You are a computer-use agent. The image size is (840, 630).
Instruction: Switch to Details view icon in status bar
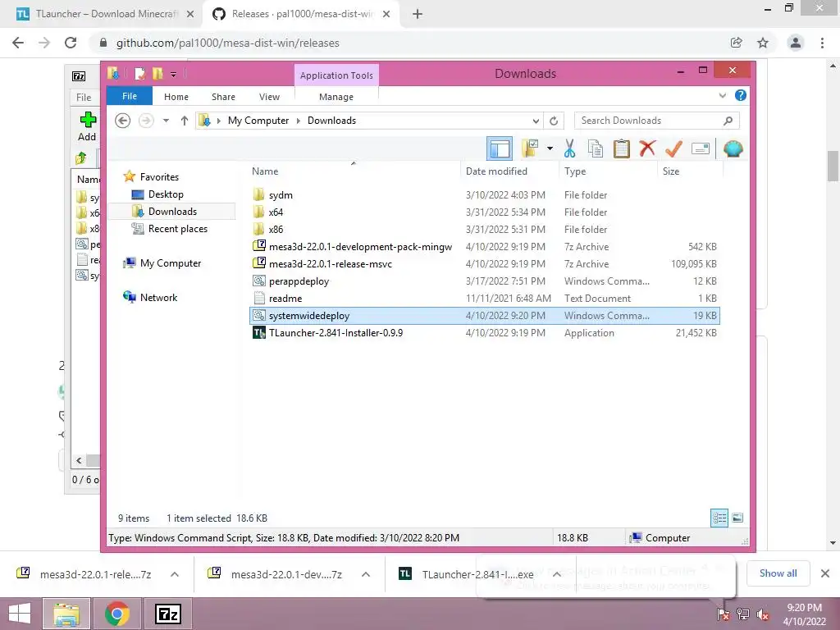point(719,518)
